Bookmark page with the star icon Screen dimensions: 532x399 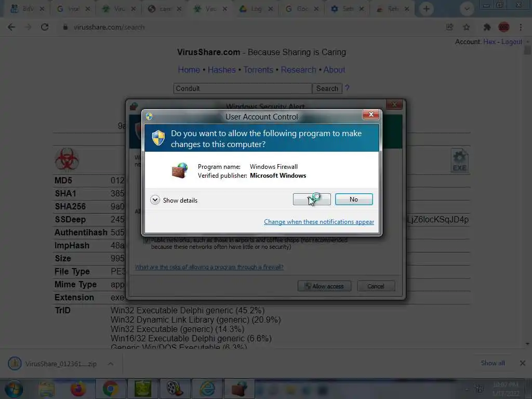coord(467,27)
